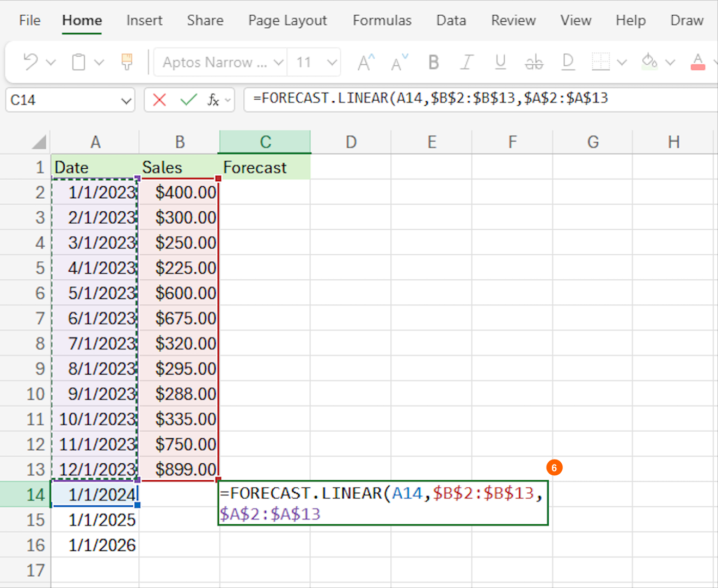Viewport: 718px width, 588px height.
Task: Click the Date header cell
Action: click(95, 167)
